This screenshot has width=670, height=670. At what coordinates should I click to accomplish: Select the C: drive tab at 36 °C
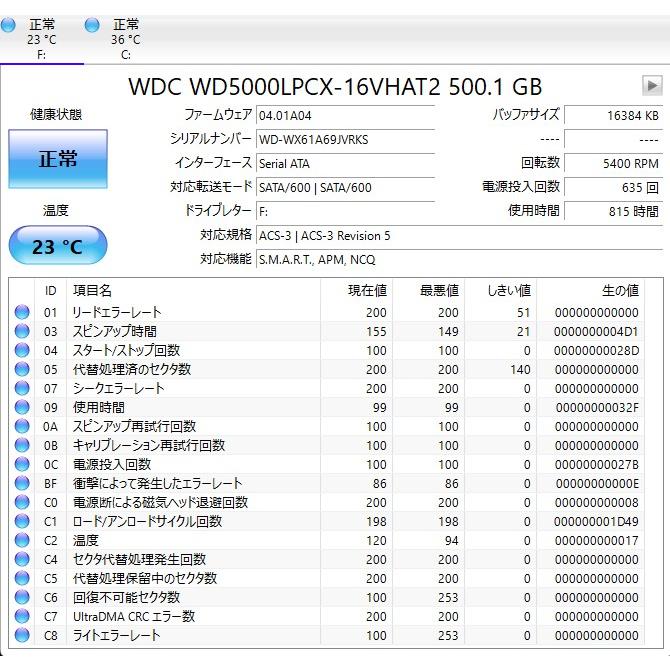tap(126, 39)
